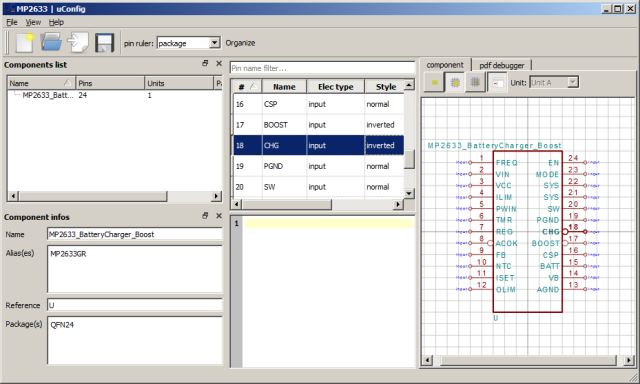Click the Alias(es) text box
640x384 pixels.
135,269
